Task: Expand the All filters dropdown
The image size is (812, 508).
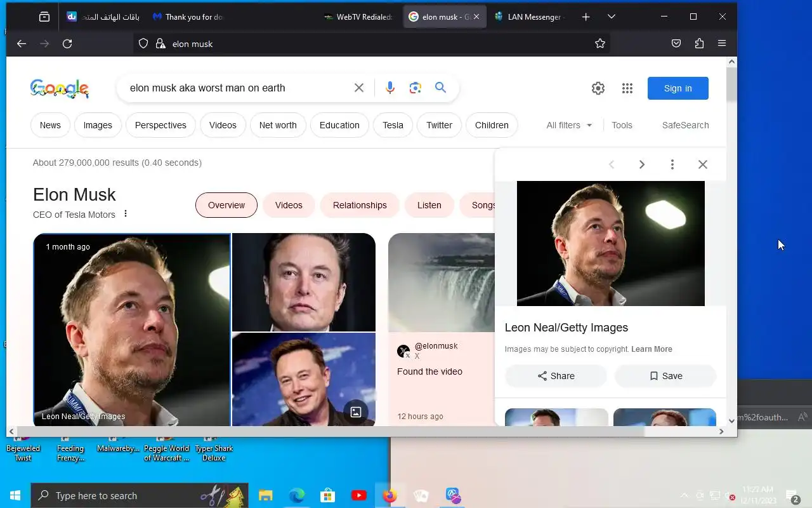Action: click(569, 125)
